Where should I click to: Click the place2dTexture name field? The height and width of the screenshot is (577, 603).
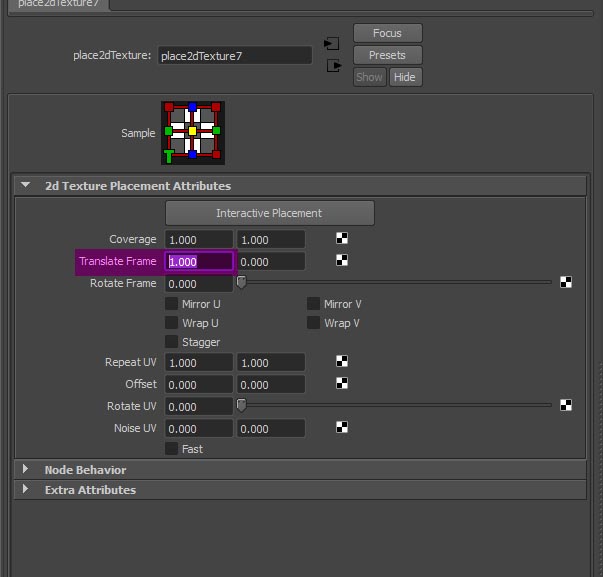(235, 56)
